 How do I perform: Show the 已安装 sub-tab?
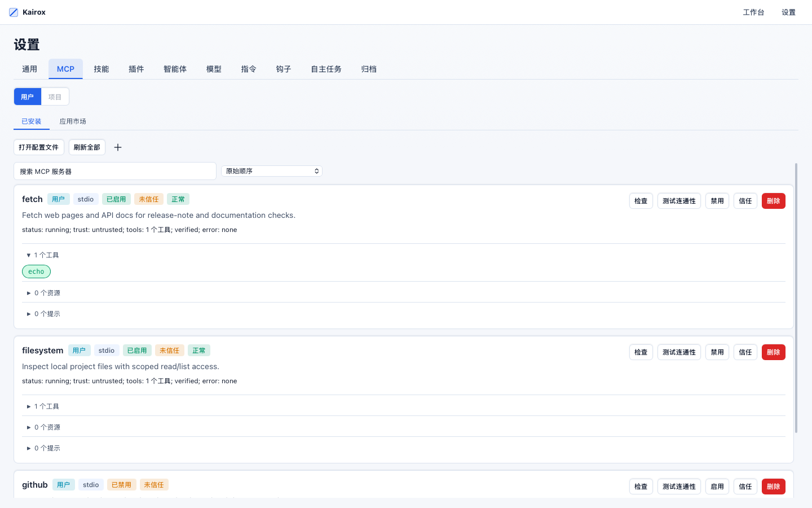32,121
